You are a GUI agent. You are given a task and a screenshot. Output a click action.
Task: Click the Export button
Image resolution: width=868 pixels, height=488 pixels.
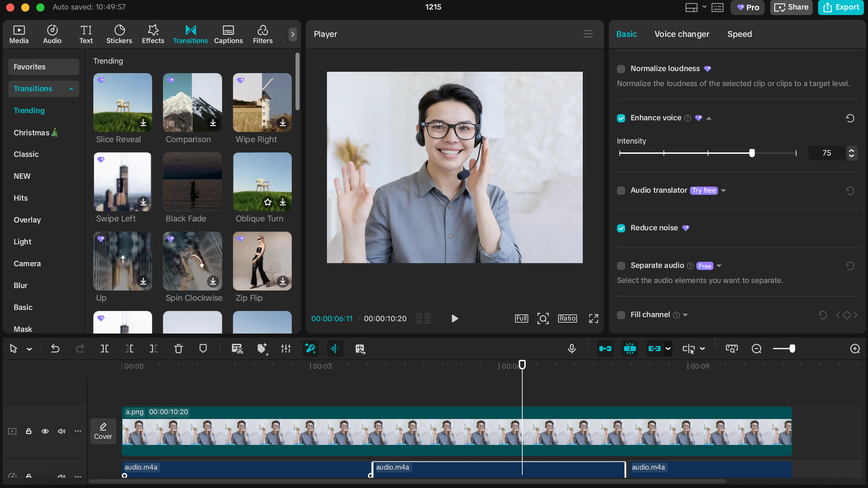tap(841, 7)
